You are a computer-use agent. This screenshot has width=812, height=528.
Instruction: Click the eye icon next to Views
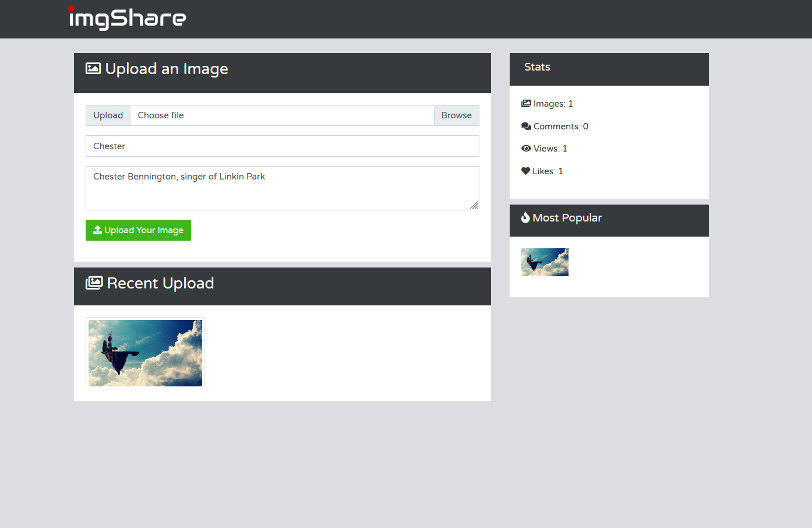(525, 148)
